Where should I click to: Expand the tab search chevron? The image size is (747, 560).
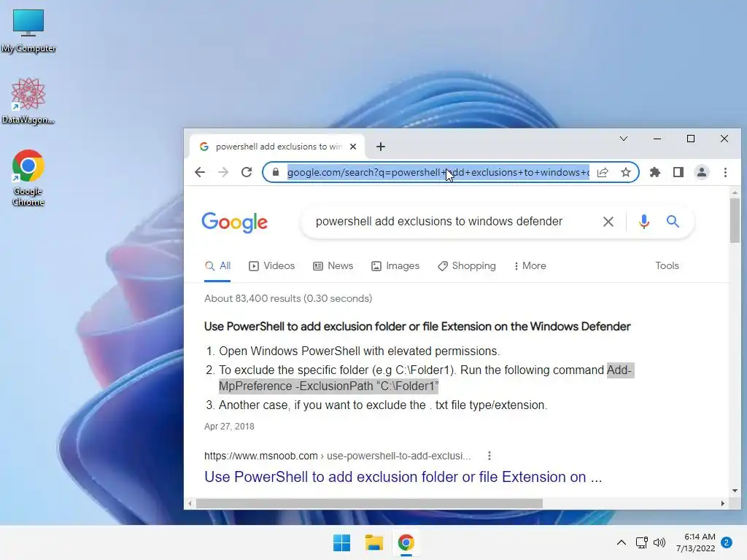pyautogui.click(x=624, y=139)
